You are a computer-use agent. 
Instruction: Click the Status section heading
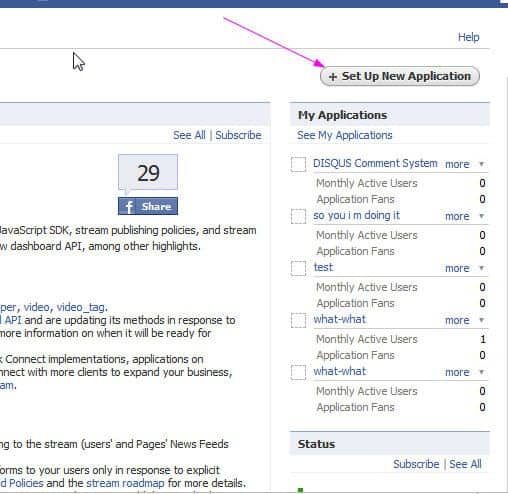click(x=316, y=444)
